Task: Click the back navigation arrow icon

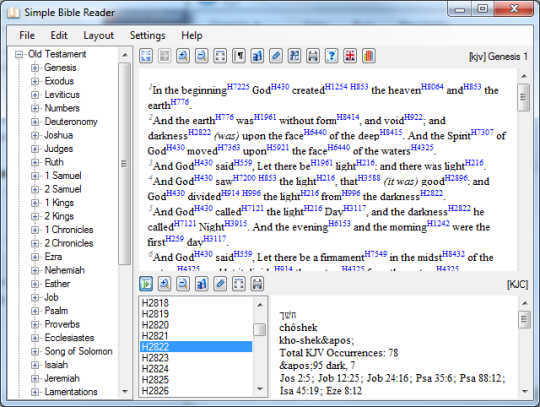Action: [x=146, y=56]
